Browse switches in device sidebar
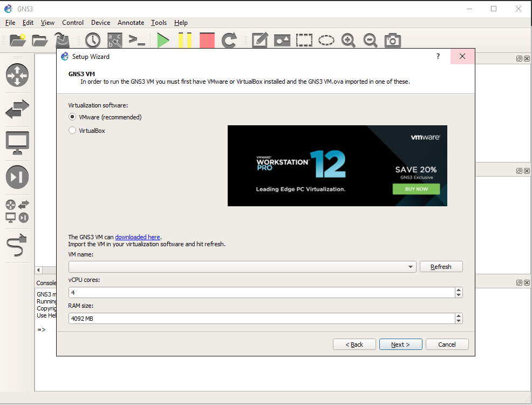 click(x=17, y=109)
